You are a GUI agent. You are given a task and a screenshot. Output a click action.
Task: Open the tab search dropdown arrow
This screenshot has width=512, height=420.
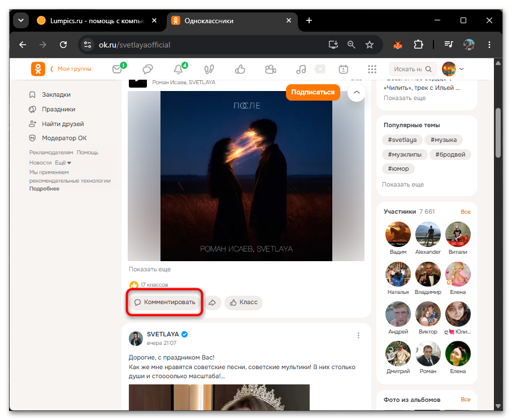(21, 20)
